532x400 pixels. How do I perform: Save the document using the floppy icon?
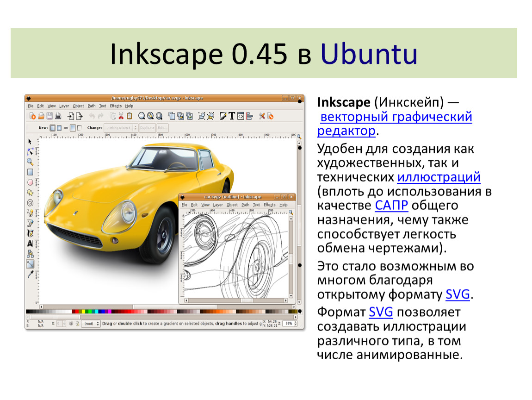49,117
